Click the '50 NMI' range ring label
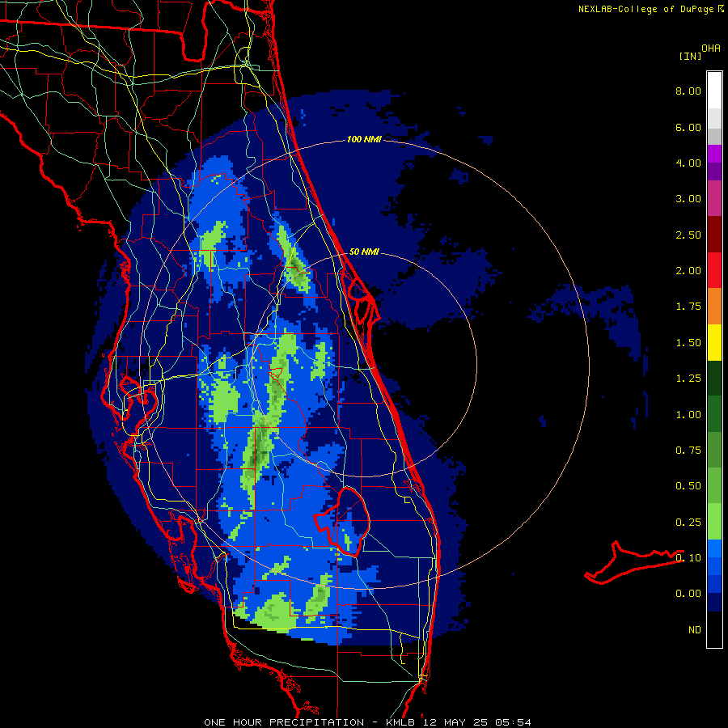Screen dimensions: 728x728 pyautogui.click(x=364, y=252)
